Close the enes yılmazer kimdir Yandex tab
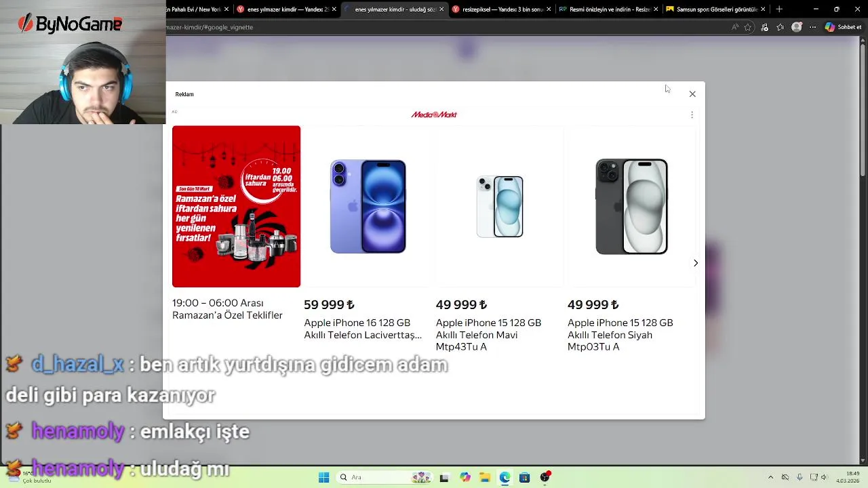This screenshot has width=868, height=488. [334, 9]
